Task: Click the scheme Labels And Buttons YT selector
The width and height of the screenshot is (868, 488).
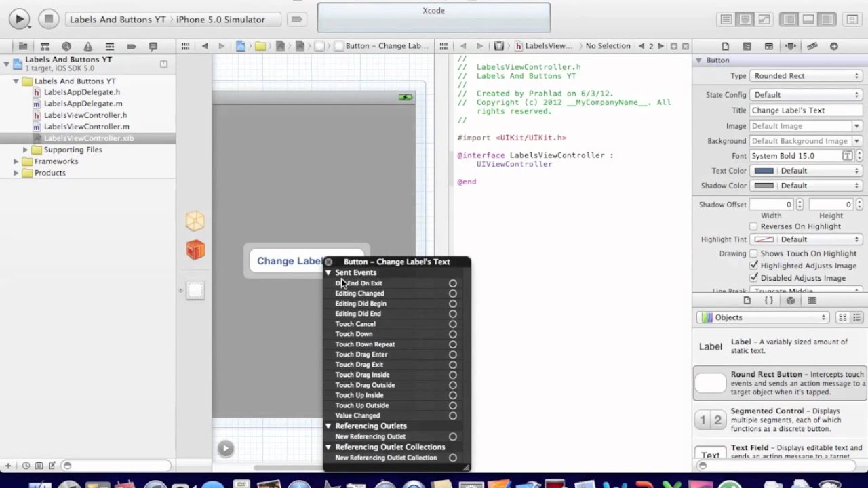Action: point(117,20)
